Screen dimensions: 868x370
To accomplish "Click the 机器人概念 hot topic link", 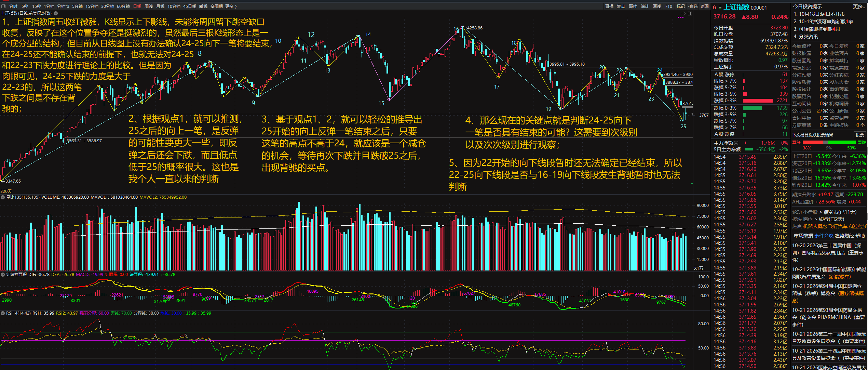I will point(815,226).
